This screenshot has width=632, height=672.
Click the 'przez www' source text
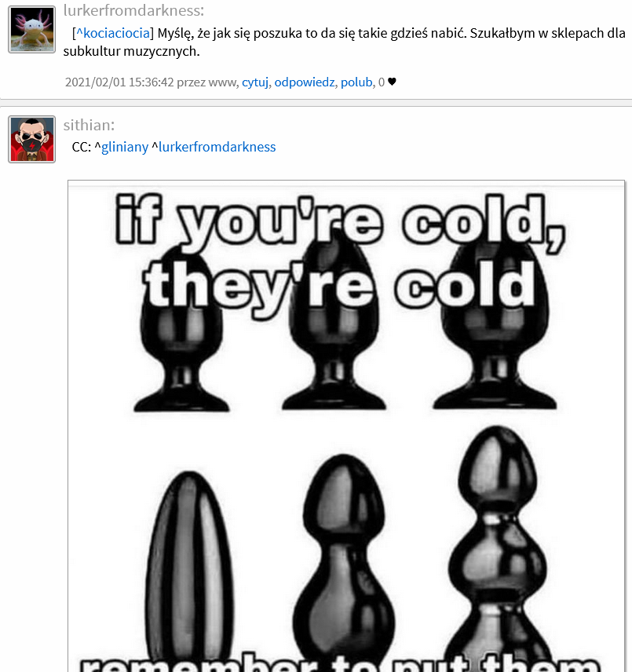pyautogui.click(x=207, y=82)
